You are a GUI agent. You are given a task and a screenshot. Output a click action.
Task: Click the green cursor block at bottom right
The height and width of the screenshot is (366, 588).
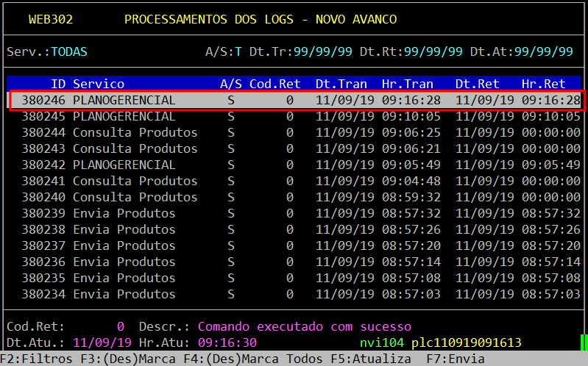(584, 342)
